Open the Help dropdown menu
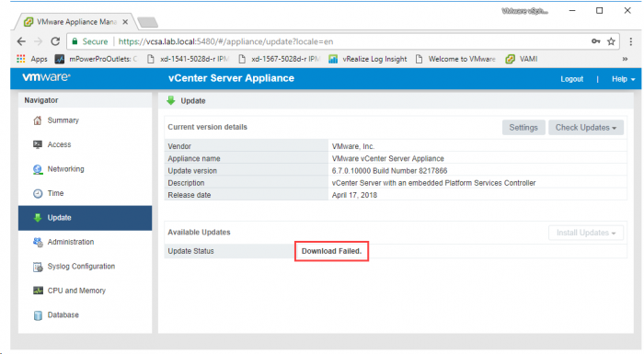Viewport: 644px width, 354px height. [623, 79]
